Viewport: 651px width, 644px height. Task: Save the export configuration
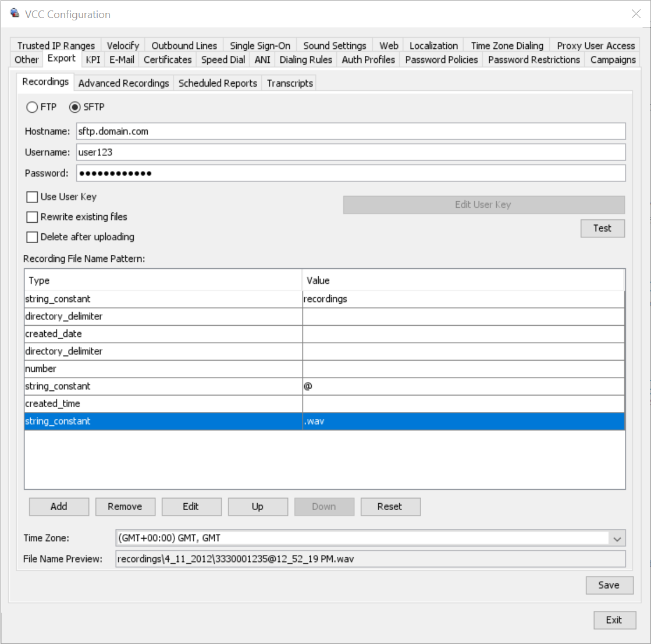609,585
